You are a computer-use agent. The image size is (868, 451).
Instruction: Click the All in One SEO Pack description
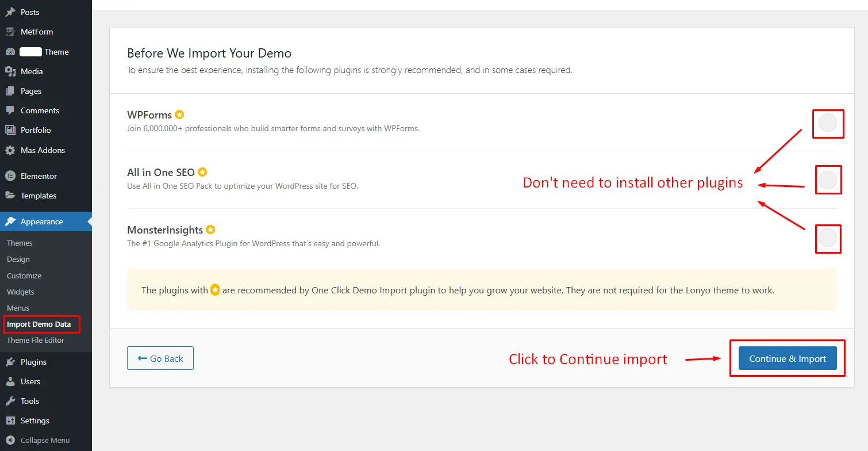click(x=243, y=186)
